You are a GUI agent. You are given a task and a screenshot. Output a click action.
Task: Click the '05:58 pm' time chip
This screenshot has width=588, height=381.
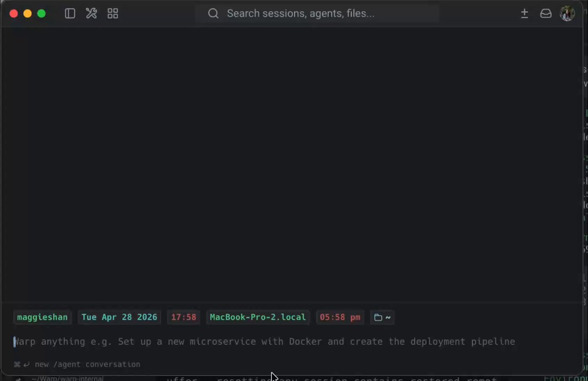click(340, 317)
